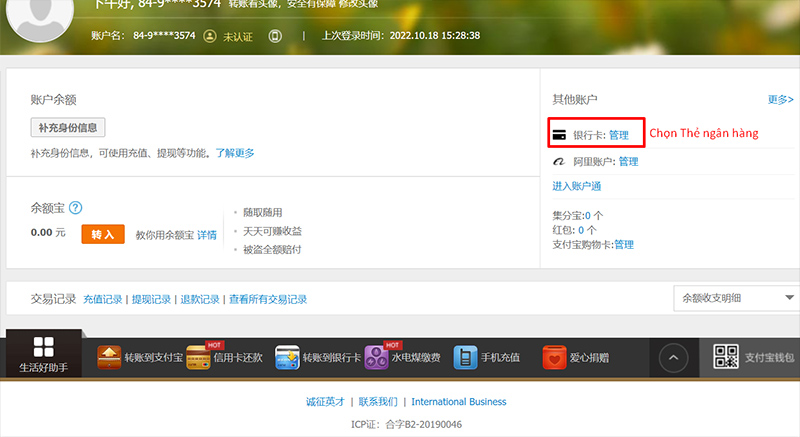
Task: Click the 生活好助手 grid icon
Action: click(43, 347)
